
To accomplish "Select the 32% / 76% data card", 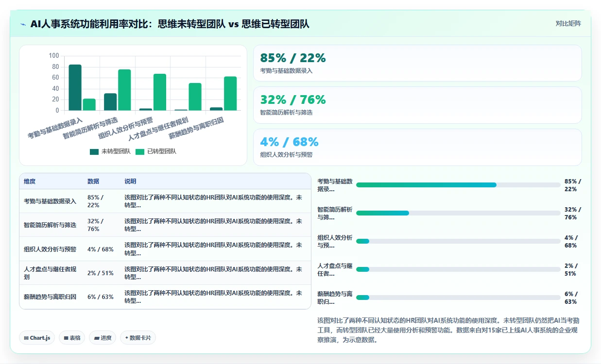I will point(417,105).
